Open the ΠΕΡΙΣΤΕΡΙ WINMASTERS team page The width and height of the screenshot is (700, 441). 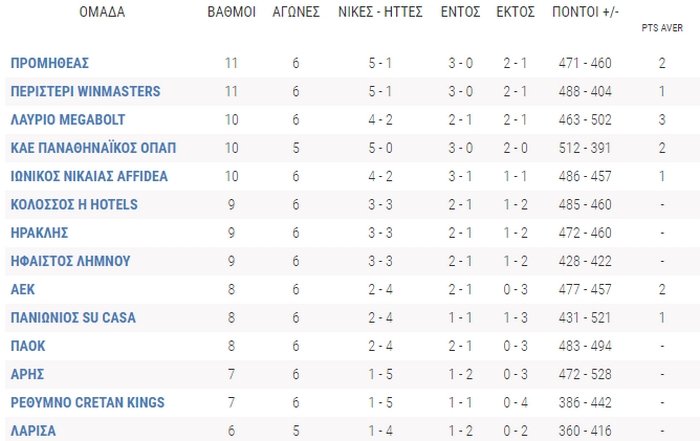(85, 91)
